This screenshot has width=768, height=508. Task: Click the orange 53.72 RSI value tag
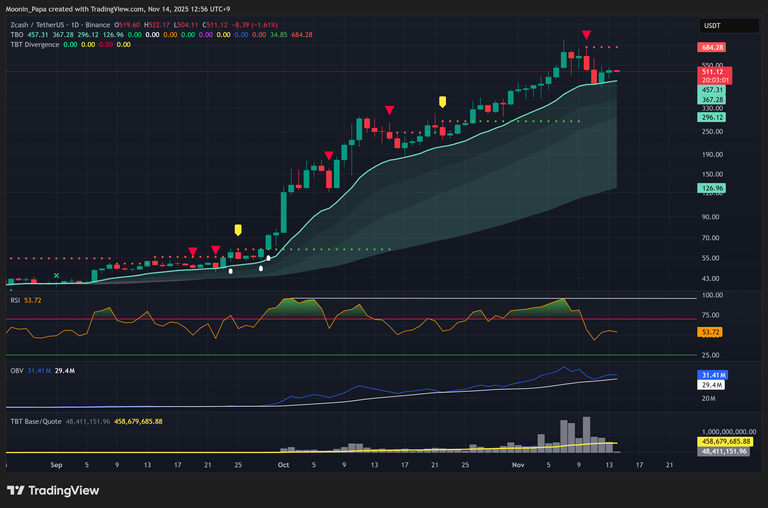713,331
